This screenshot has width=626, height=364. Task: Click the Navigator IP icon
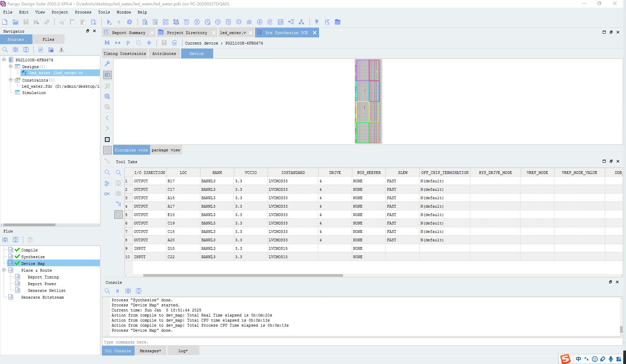40,50
